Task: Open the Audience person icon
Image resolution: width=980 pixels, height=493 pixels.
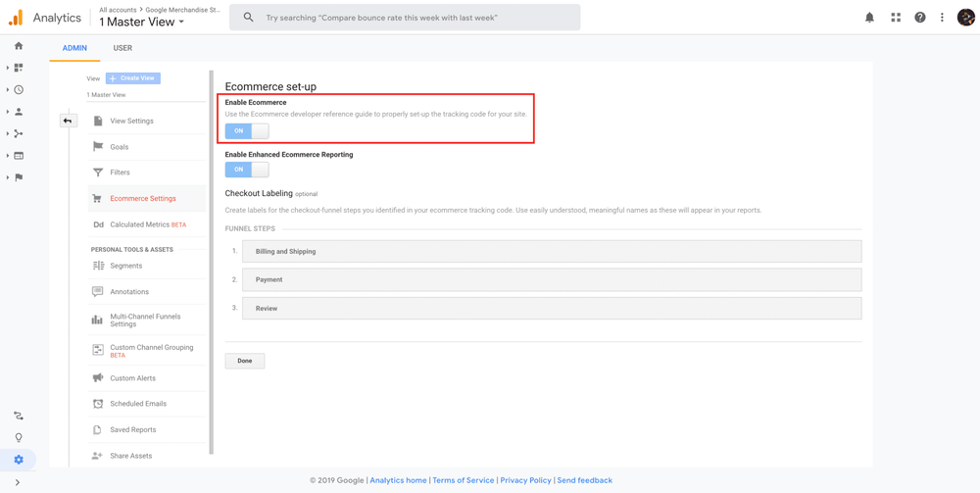Action: [19, 111]
